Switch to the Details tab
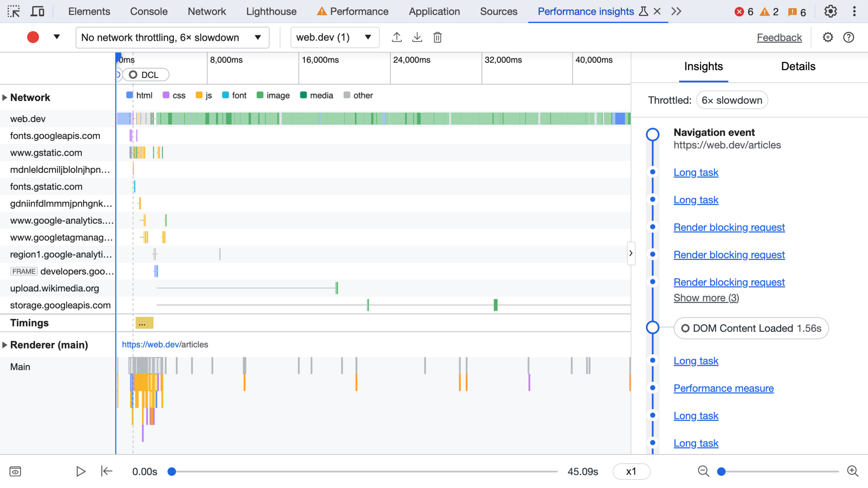This screenshot has width=868, height=488. tap(798, 67)
